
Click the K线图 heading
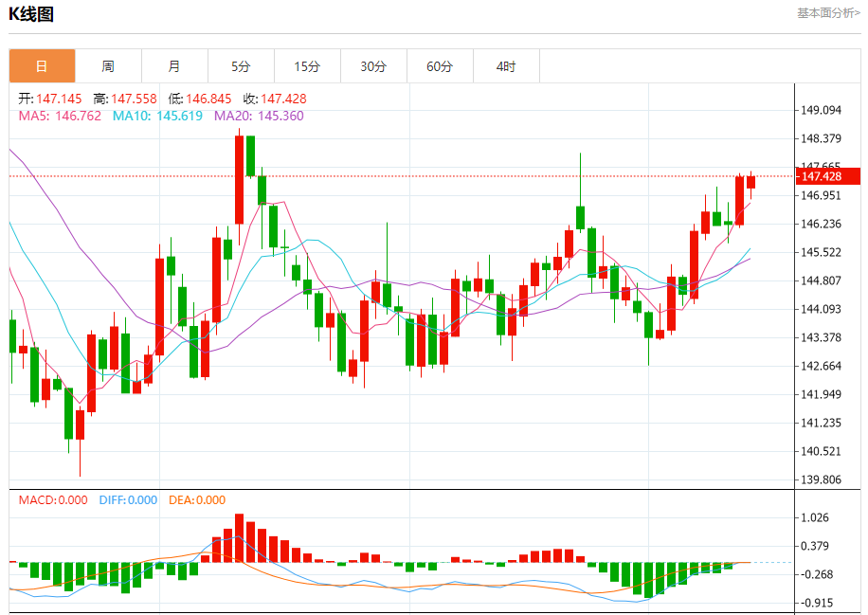pyautogui.click(x=31, y=14)
